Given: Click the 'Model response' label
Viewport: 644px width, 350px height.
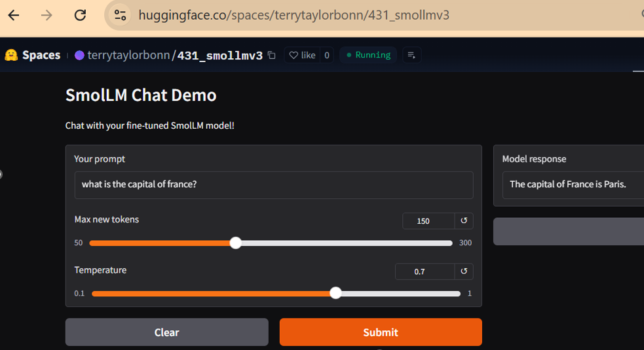Looking at the screenshot, I should point(535,159).
